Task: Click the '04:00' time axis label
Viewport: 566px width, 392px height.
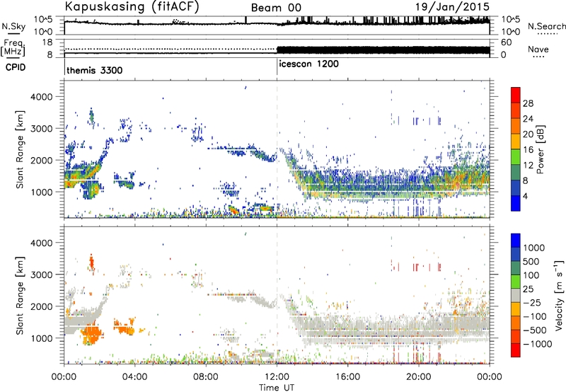Action: [134, 377]
